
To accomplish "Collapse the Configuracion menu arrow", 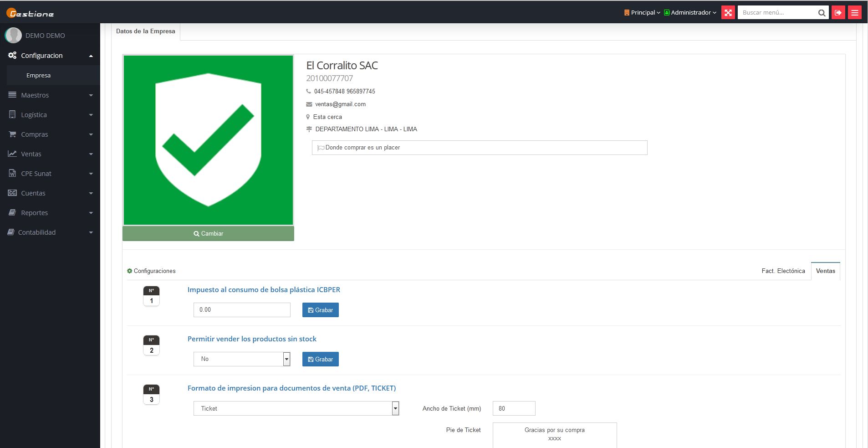I will 91,56.
